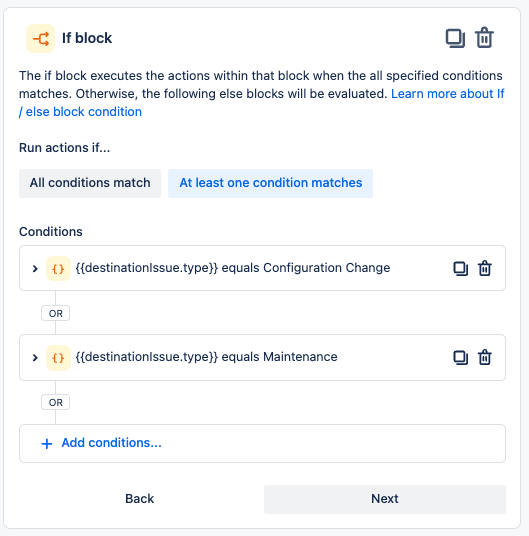The image size is (529, 536).
Task: Select At least one condition matches
Action: (270, 183)
